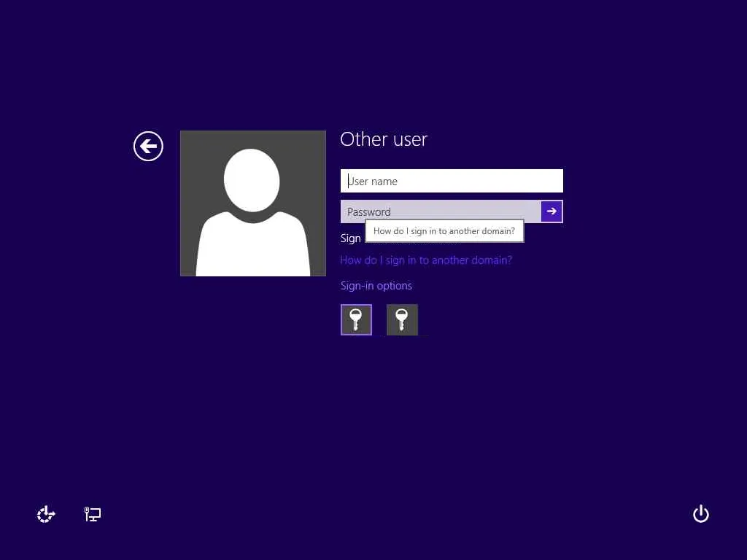747x560 pixels.
Task: Click the head of the avatar silhouette
Action: [252, 180]
